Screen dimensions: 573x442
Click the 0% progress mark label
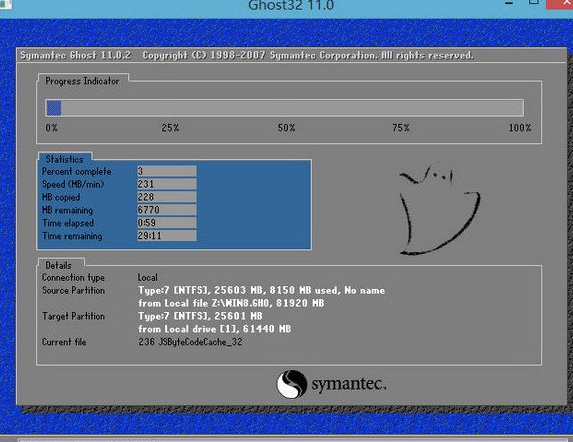tap(52, 128)
